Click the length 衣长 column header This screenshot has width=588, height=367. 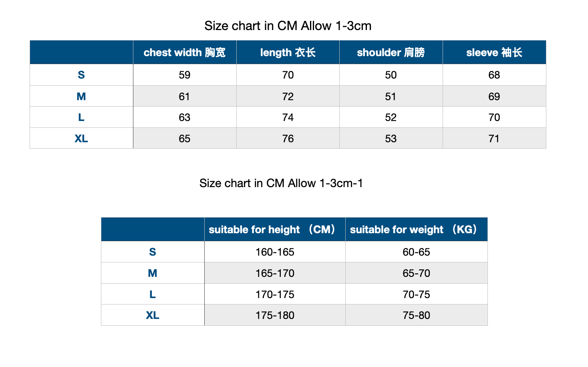pos(288,52)
